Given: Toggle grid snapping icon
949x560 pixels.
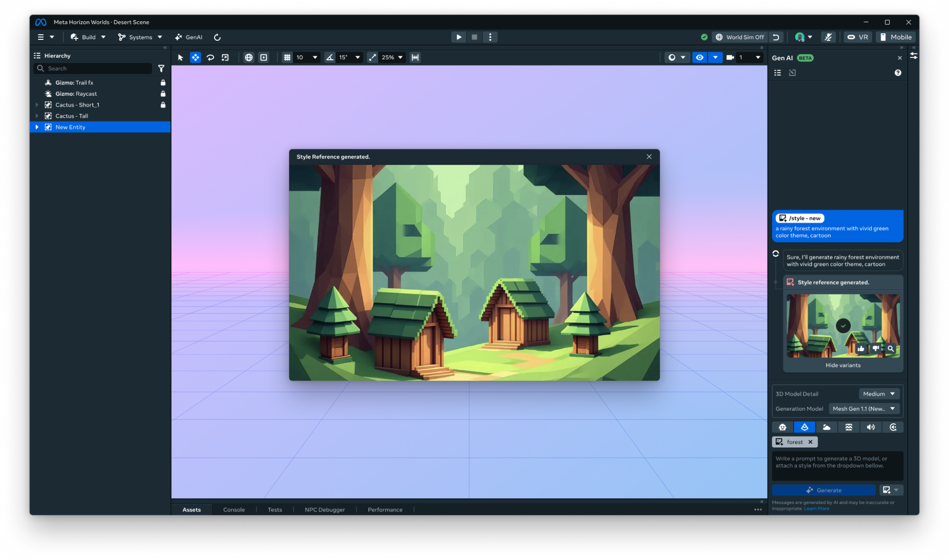Looking at the screenshot, I should (287, 57).
